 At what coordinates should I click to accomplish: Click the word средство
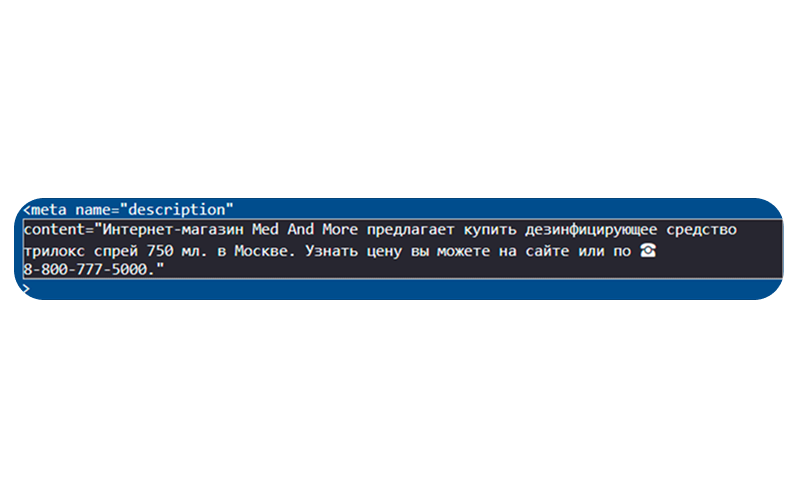[701, 231]
